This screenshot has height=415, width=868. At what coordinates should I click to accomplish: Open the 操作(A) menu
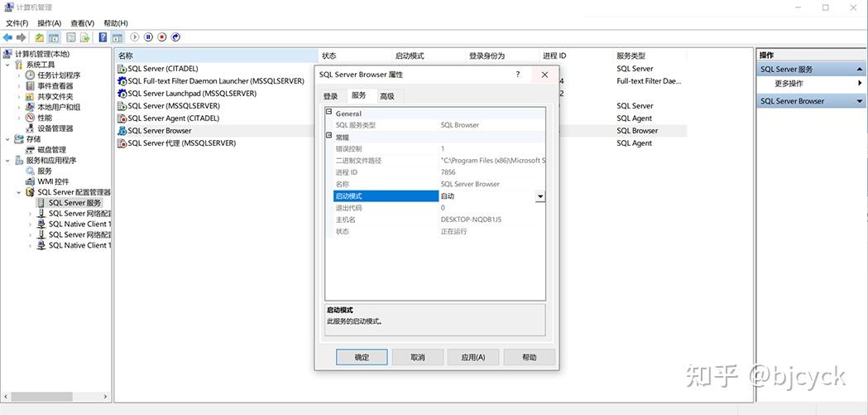click(x=50, y=23)
